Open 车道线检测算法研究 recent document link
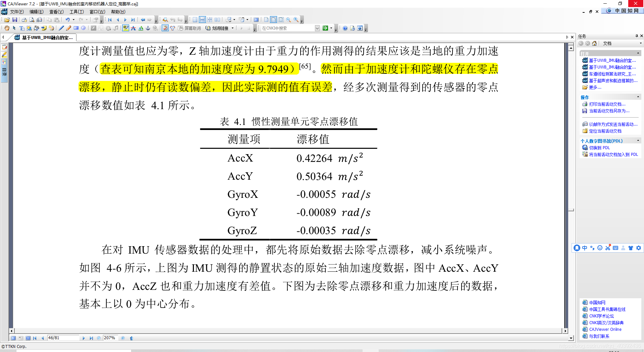Viewport: 644px width, 352px height. pyautogui.click(x=612, y=74)
